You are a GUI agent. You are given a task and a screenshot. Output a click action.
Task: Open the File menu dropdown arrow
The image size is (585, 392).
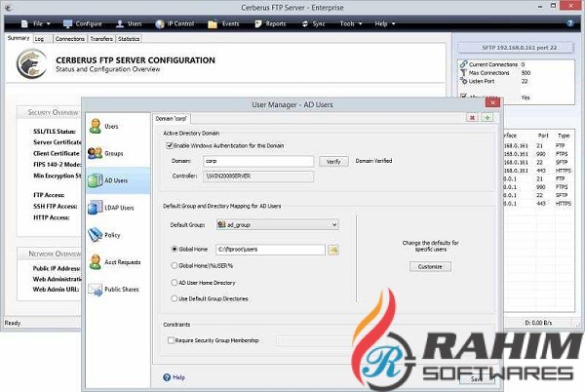tap(48, 24)
